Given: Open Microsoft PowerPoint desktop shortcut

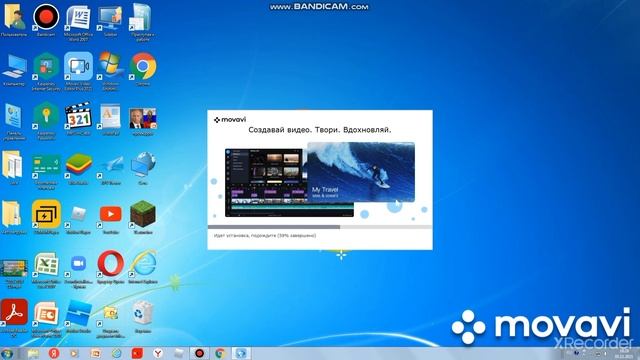Looking at the screenshot, I should [x=46, y=313].
